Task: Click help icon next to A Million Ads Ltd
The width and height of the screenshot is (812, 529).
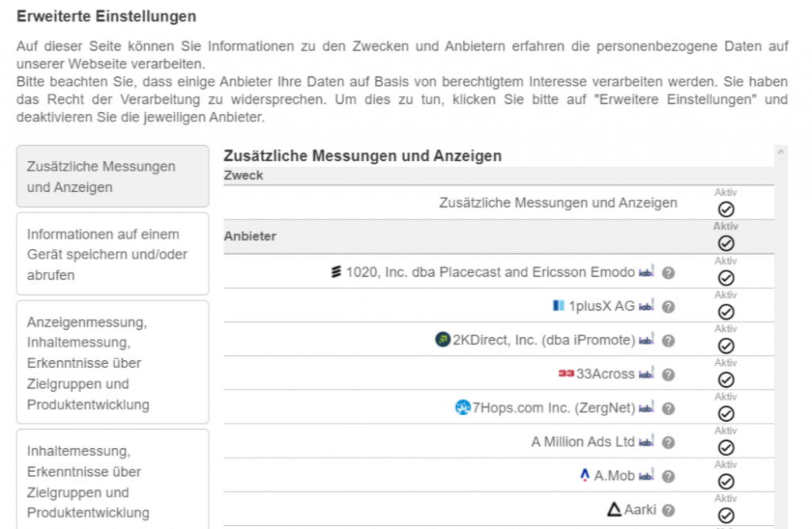Action: tap(668, 443)
